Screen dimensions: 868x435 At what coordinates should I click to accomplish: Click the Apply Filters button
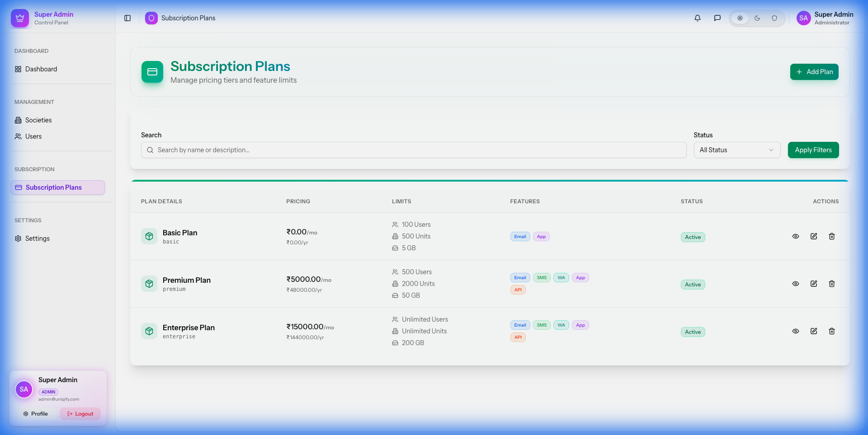(813, 150)
